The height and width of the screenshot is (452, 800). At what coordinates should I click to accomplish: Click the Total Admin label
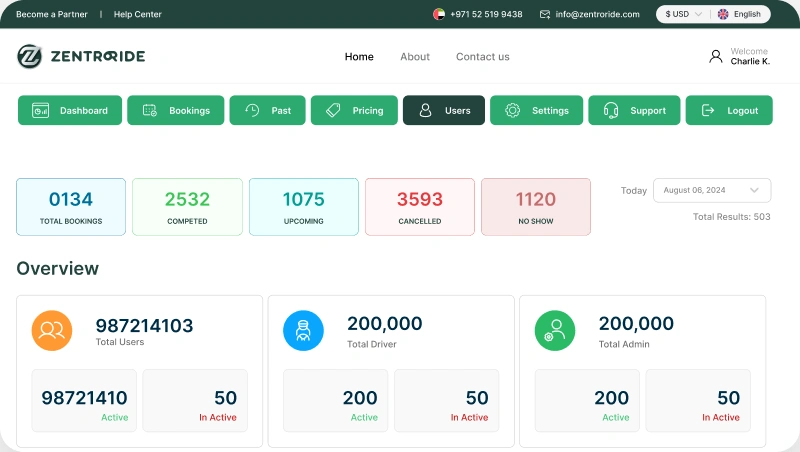pos(624,344)
